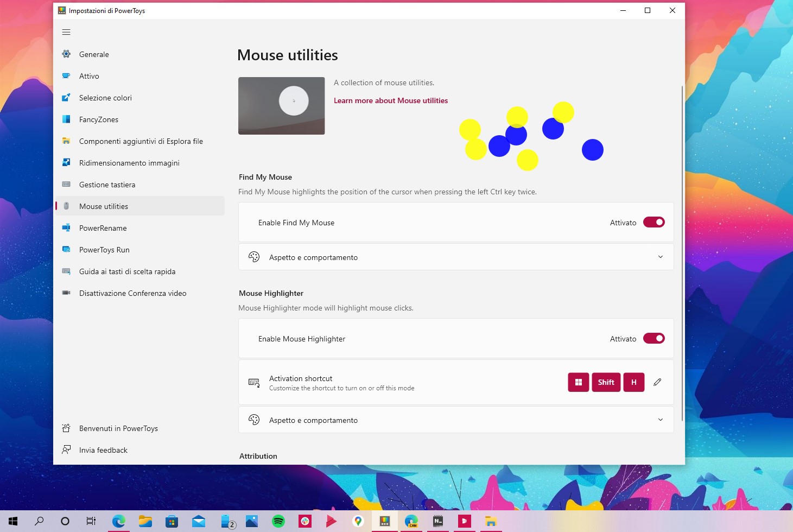Image resolution: width=793 pixels, height=532 pixels.
Task: Click the Activation shortcut keyboard icon
Action: pyautogui.click(x=254, y=382)
